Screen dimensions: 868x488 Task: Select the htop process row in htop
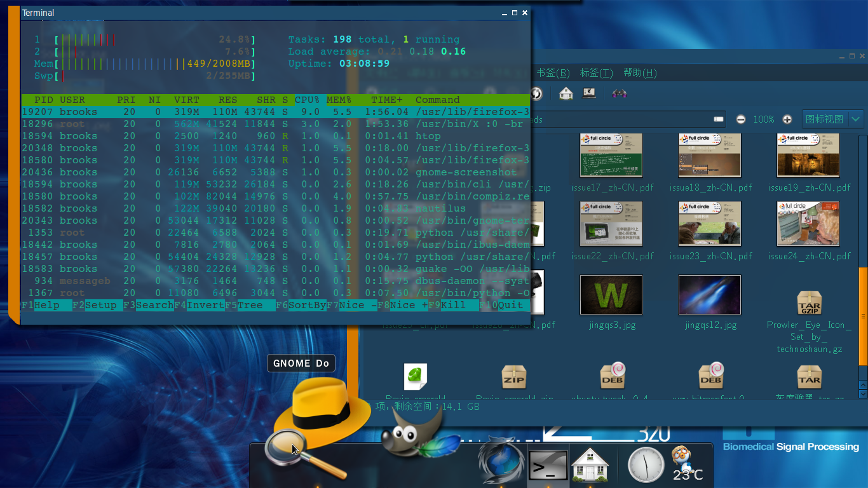[276, 136]
